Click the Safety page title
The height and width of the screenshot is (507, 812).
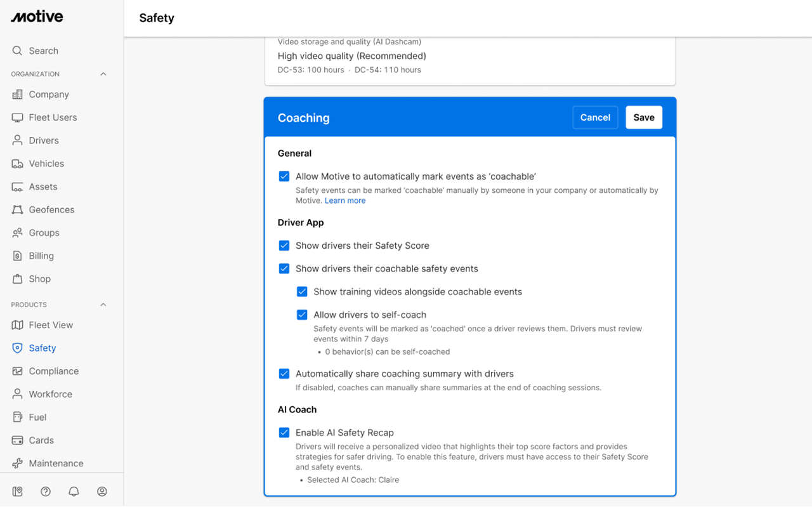pos(157,18)
